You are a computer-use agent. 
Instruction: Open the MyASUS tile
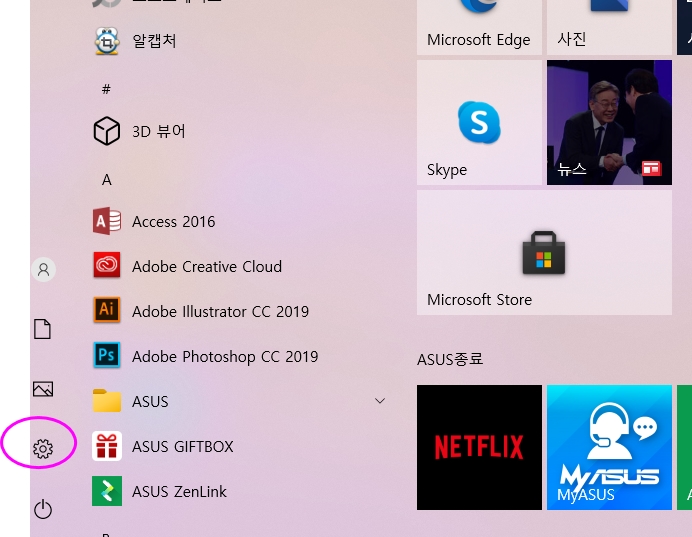point(609,447)
